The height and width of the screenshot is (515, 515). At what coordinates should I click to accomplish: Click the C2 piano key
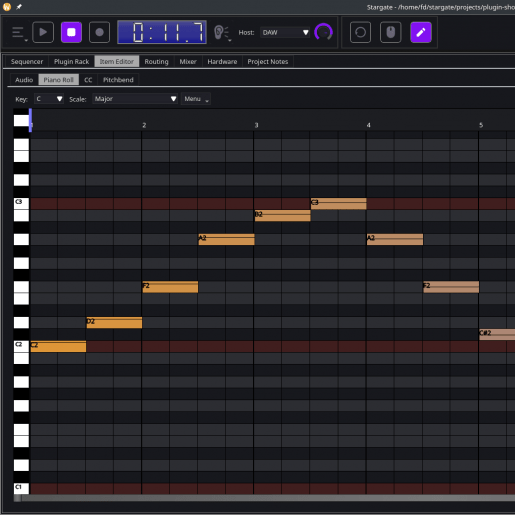(21, 346)
